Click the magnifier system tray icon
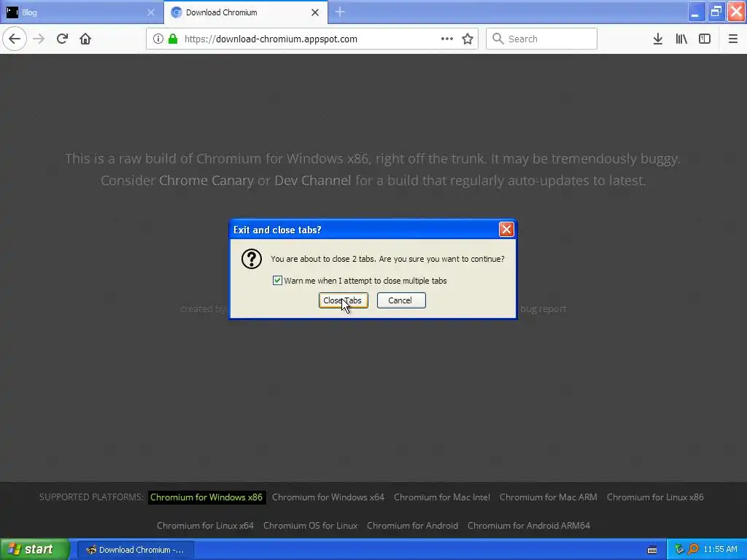The image size is (747, 560). 693,550
